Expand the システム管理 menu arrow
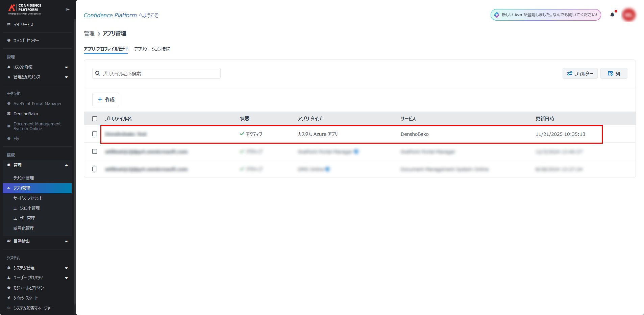Image resolution: width=644 pixels, height=315 pixels. pyautogui.click(x=66, y=268)
